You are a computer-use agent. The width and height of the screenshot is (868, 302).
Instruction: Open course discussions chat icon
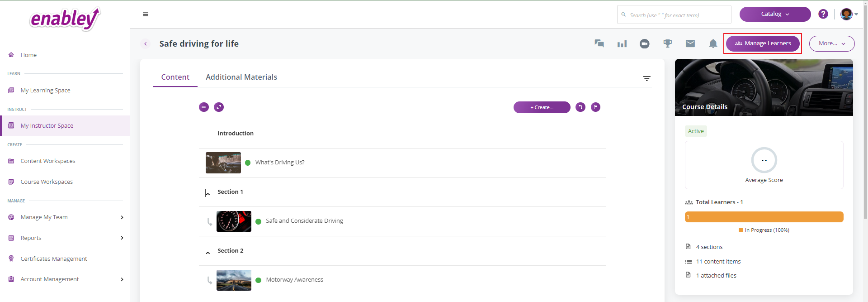(599, 43)
